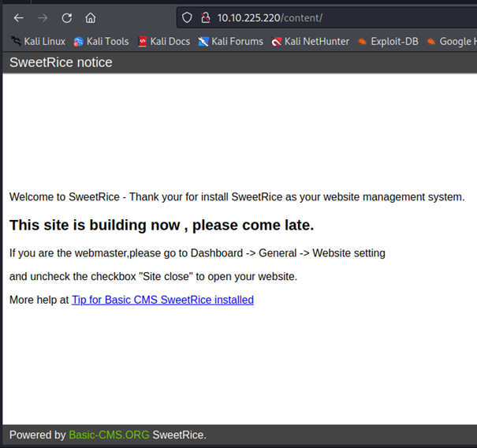Screen dimensions: 477x448
Task: Open the Kali NetHunter bookmark
Action: pos(310,41)
